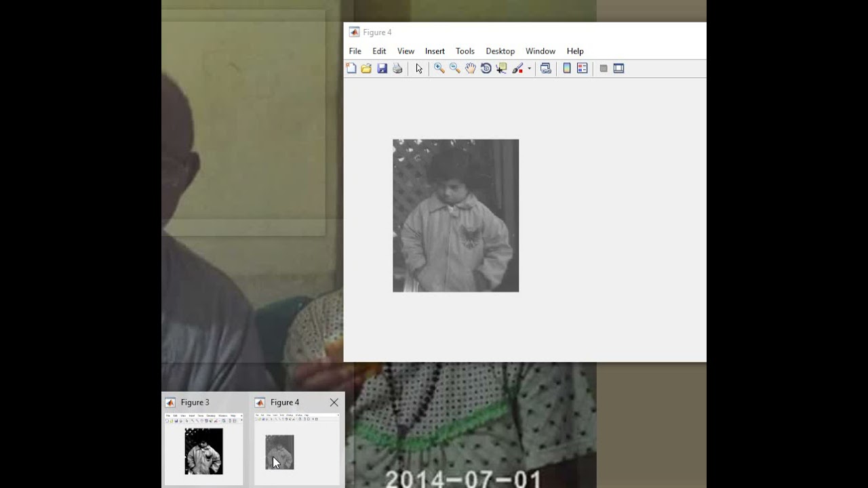
Task: Activate the Zoom In magnifier tool
Action: pyautogui.click(x=439, y=68)
